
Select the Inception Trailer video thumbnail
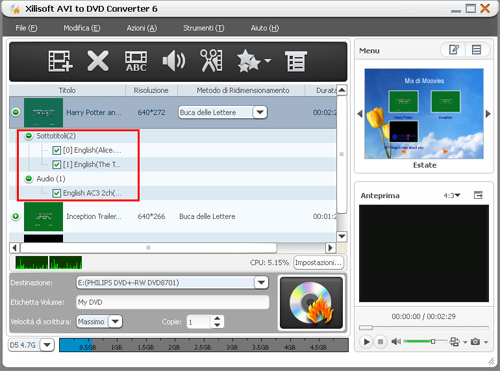pyautogui.click(x=43, y=216)
